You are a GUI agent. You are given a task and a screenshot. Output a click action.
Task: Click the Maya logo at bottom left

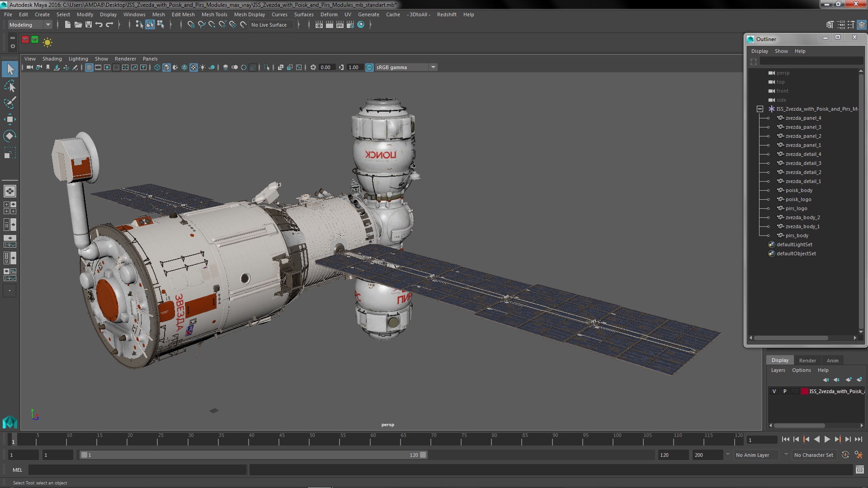(9, 422)
